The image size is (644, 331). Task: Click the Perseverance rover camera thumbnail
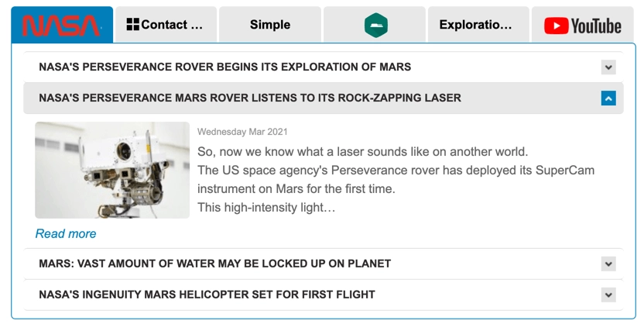coord(112,170)
